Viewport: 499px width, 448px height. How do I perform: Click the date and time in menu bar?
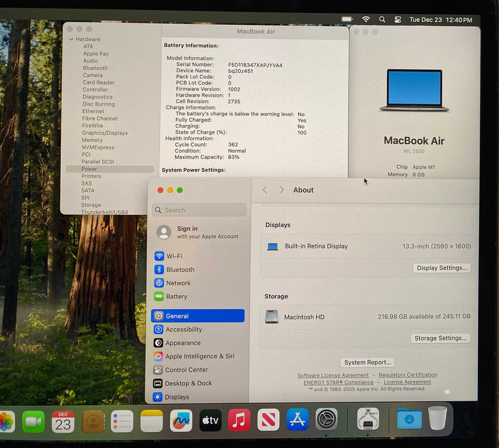[441, 20]
